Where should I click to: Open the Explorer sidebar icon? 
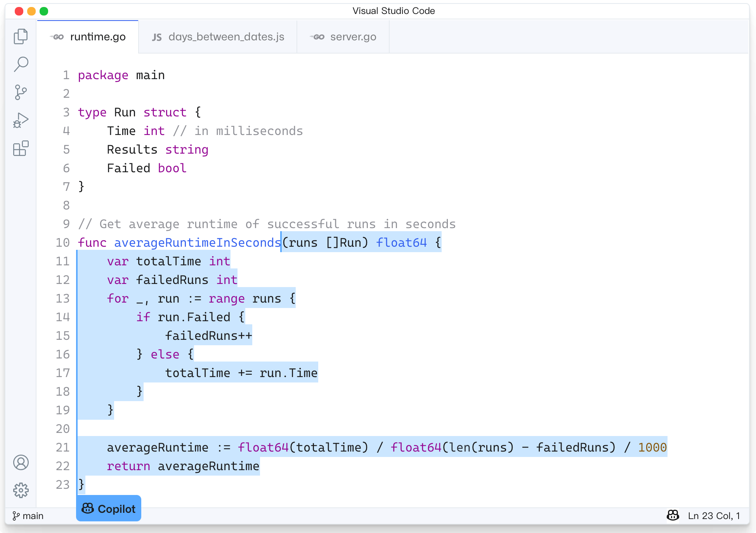(21, 36)
